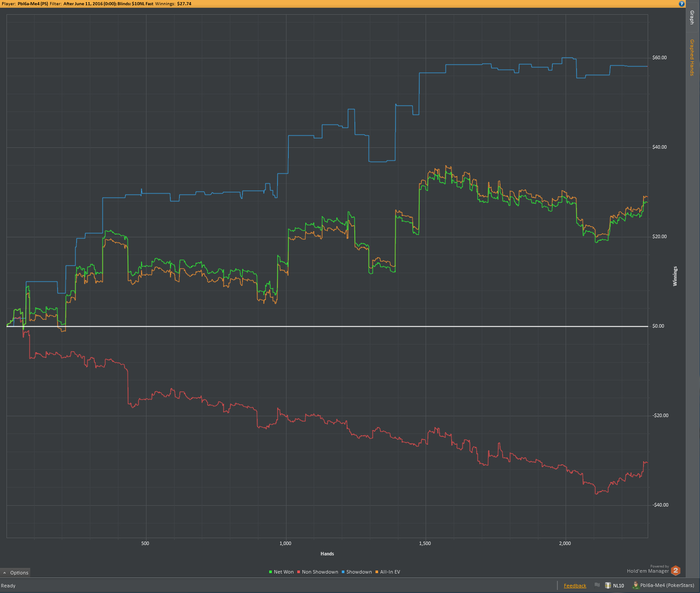The height and width of the screenshot is (593, 700).
Task: Click the 1,000 hands axis label
Action: pyautogui.click(x=285, y=543)
